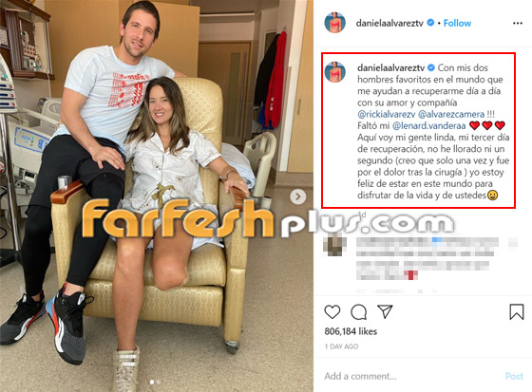532x392 pixels.
Task: View the 806,184 likes list
Action: [351, 331]
